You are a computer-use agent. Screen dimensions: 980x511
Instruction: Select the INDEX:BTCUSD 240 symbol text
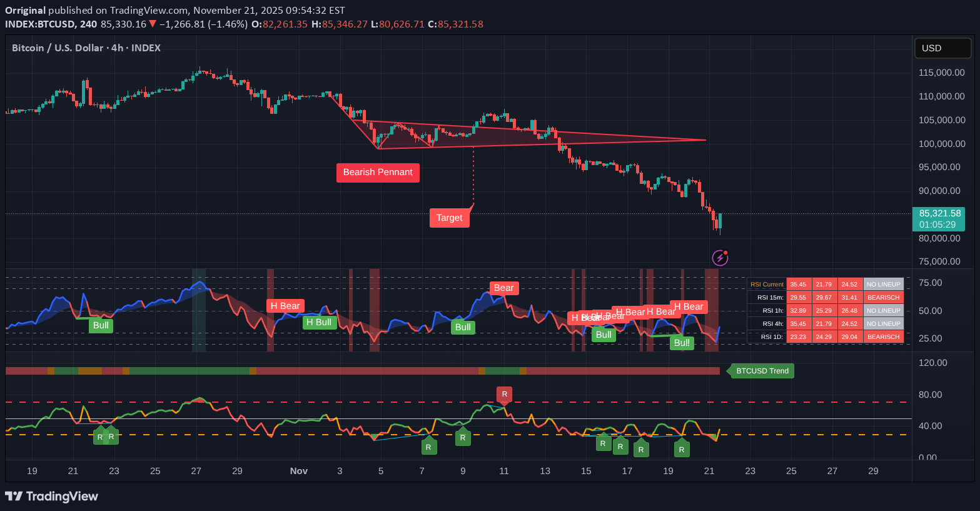(x=50, y=24)
